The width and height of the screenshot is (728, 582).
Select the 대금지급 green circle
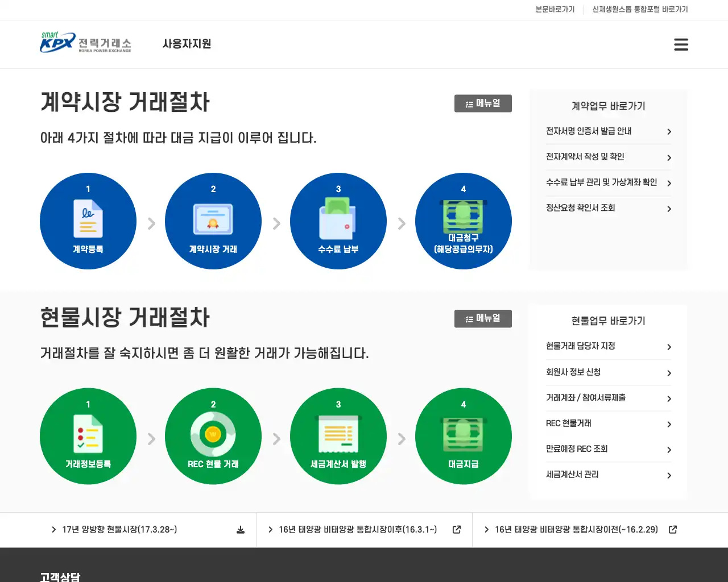(x=464, y=436)
